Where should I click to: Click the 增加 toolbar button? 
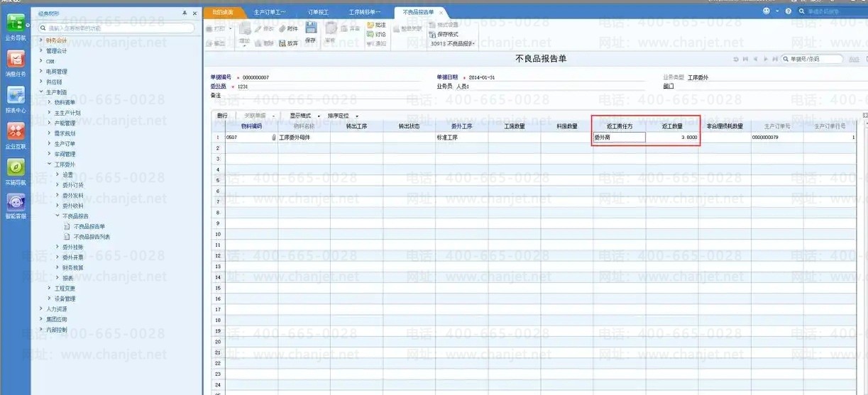coord(245,34)
